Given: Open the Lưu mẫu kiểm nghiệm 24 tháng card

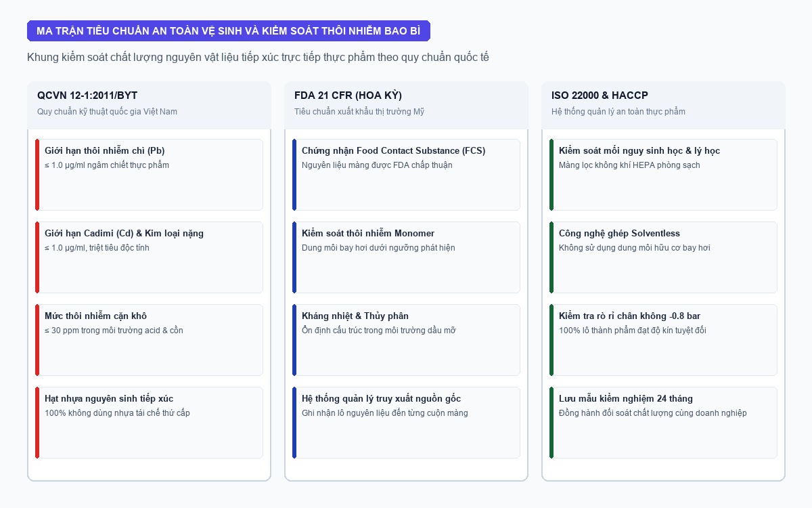Looking at the screenshot, I should click(x=663, y=423).
